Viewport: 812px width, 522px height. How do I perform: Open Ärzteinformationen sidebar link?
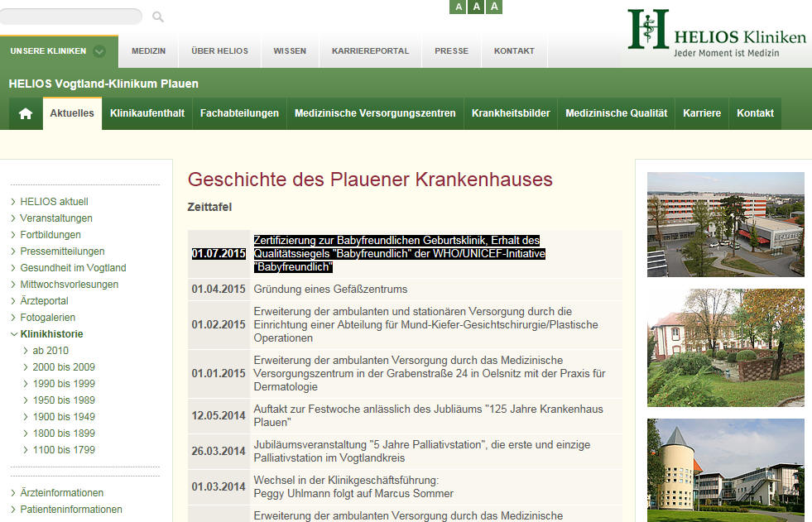point(61,493)
